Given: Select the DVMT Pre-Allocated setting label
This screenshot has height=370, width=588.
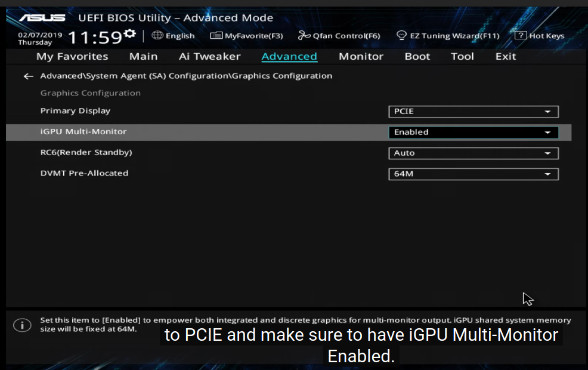Looking at the screenshot, I should [84, 174].
